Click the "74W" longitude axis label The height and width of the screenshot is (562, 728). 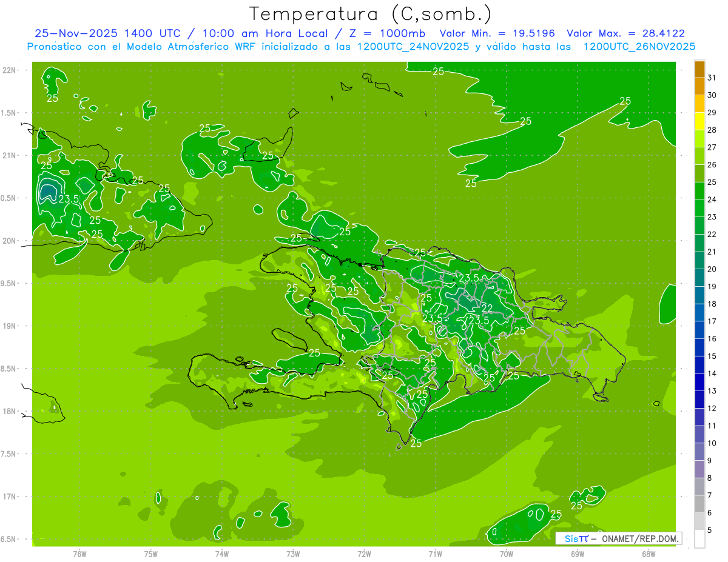pos(222,554)
